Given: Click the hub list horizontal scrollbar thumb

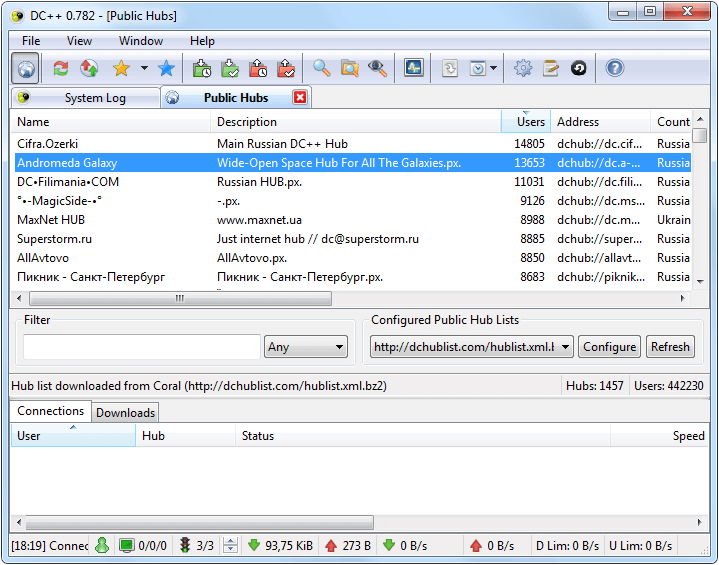Looking at the screenshot, I should click(x=180, y=299).
